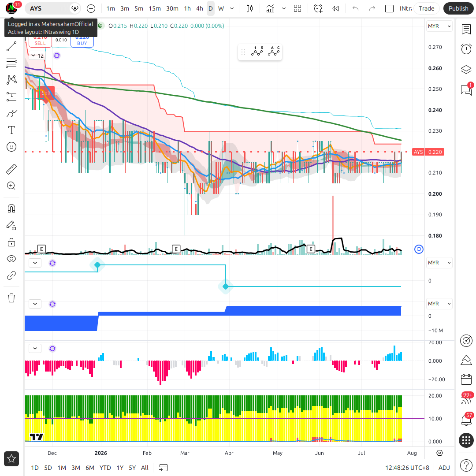This screenshot has height=476, width=476.
Task: Open chart settings gear near time axis
Action: (439, 453)
